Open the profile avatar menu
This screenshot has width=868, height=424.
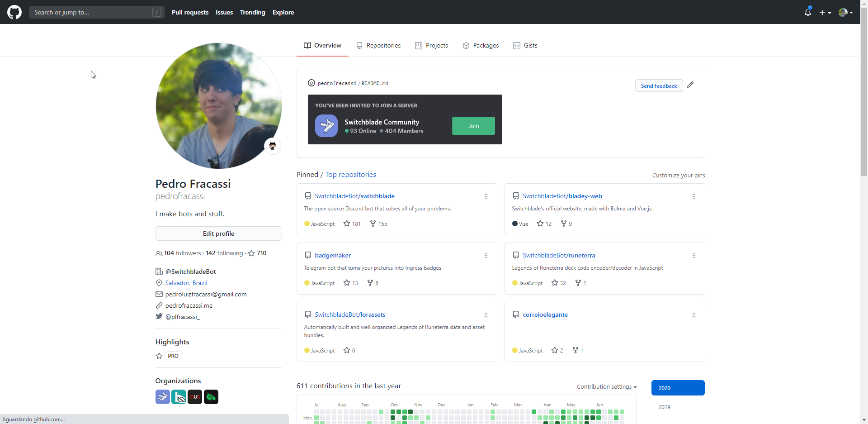[844, 12]
